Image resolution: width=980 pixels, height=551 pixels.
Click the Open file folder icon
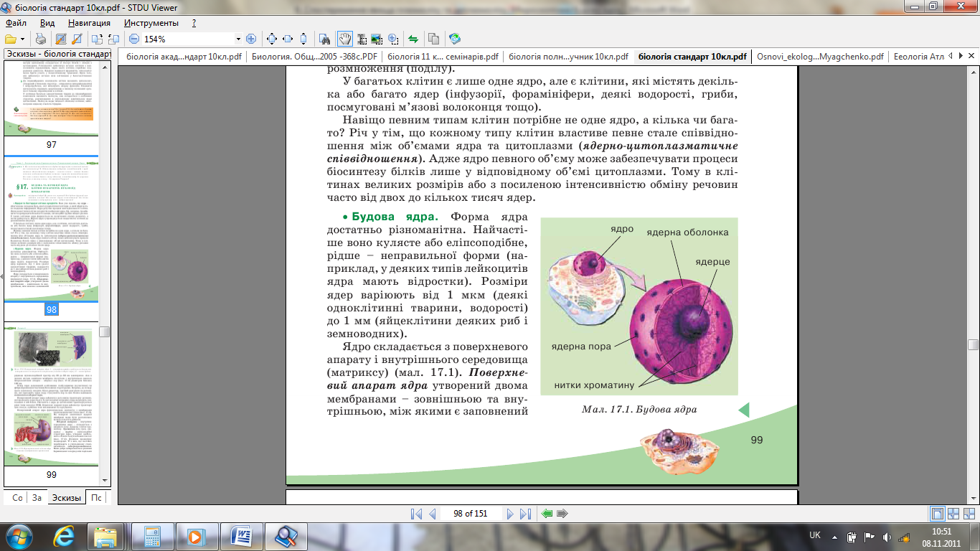pyautogui.click(x=10, y=39)
